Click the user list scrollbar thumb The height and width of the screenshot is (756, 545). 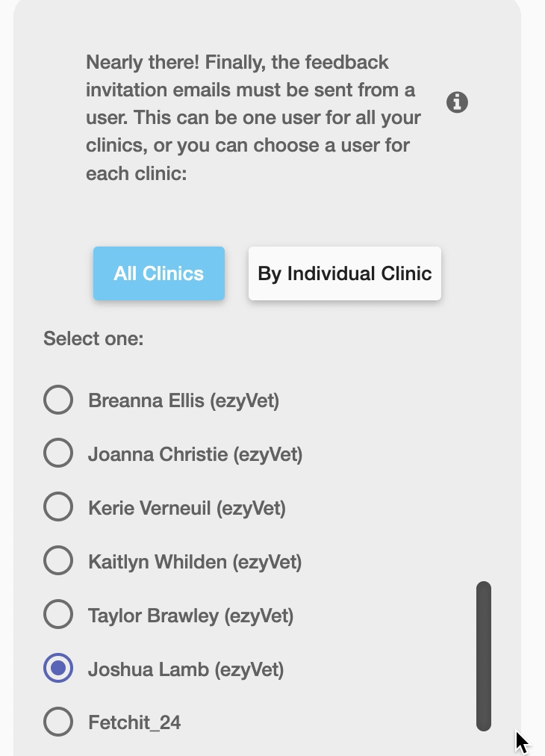point(484,656)
